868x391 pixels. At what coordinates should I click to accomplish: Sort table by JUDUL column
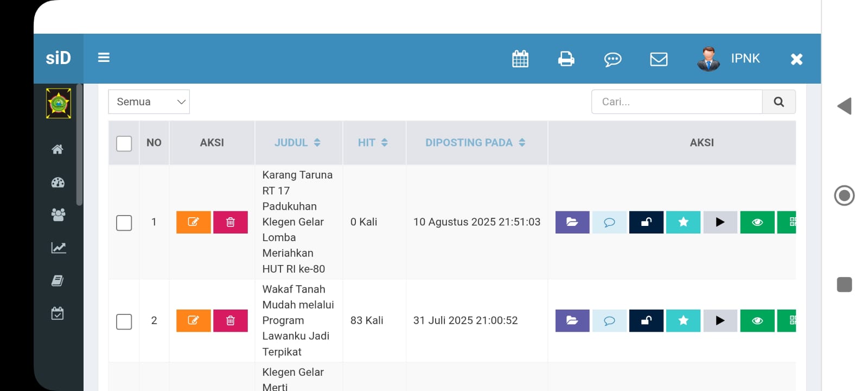click(297, 142)
